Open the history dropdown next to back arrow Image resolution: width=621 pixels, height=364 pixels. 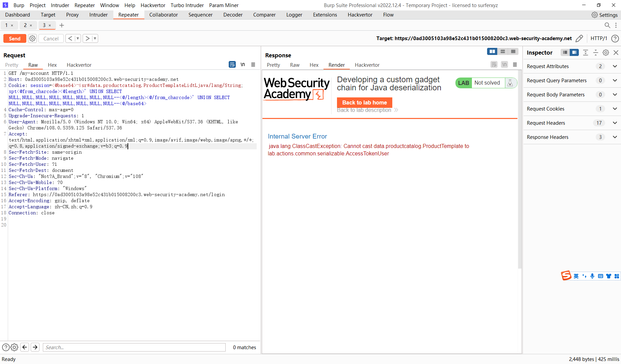(78, 38)
